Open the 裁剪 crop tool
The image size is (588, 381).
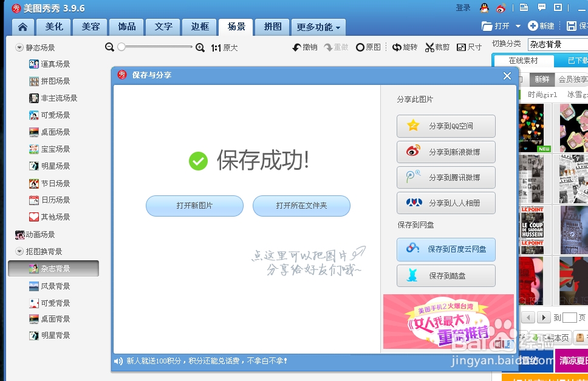point(437,47)
